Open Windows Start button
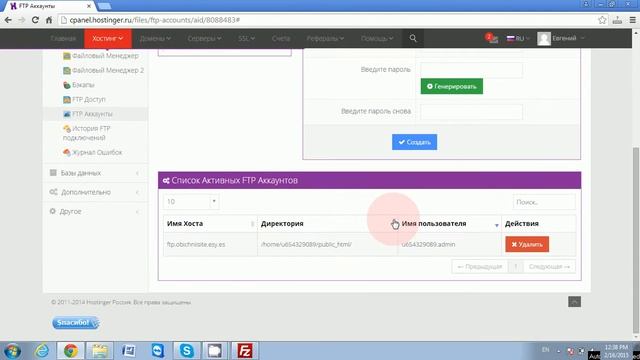Screen dimensions: 640x360 (x=12, y=351)
